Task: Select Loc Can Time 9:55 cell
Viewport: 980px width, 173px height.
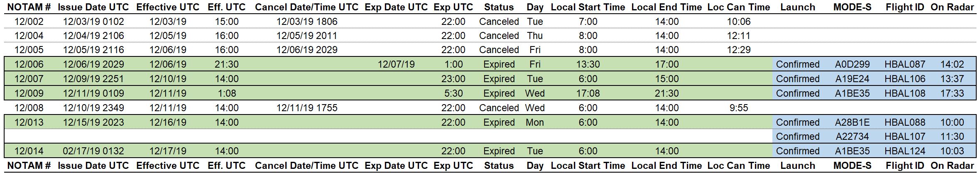Action: tap(739, 108)
